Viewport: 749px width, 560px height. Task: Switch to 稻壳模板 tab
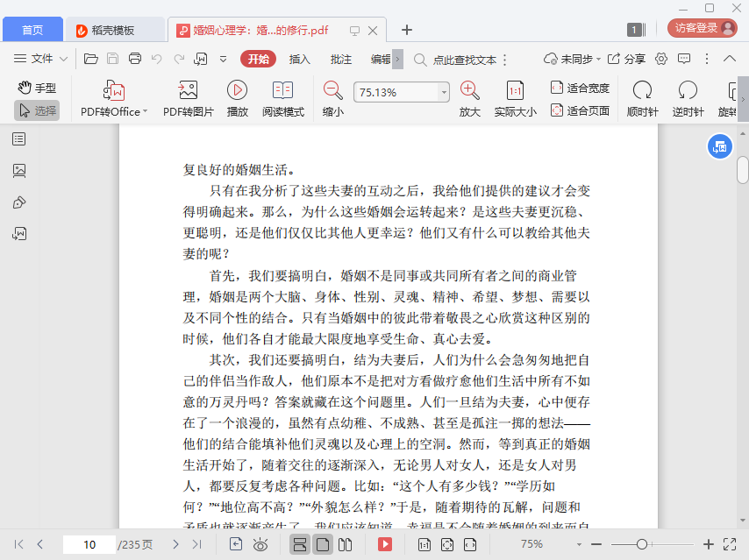coord(114,30)
